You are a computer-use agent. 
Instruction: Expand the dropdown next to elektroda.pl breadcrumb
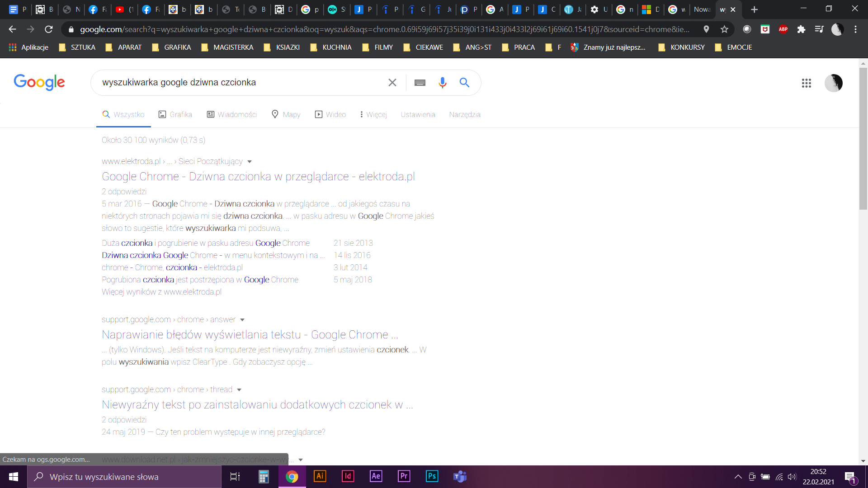(x=250, y=161)
